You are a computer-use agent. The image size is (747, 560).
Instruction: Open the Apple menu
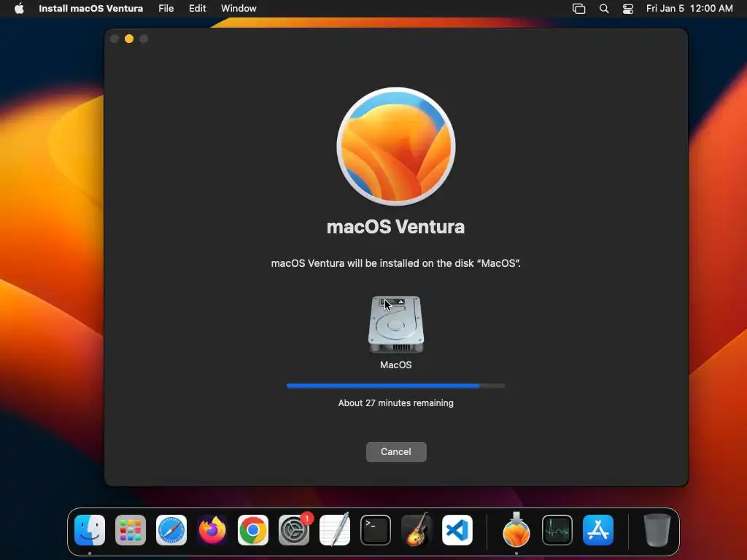pyautogui.click(x=19, y=8)
